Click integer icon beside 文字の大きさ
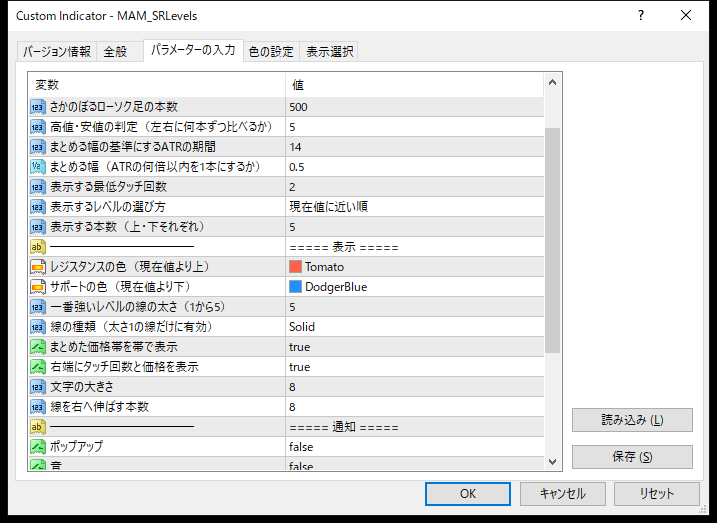This screenshot has height=523, width=717. [38, 387]
